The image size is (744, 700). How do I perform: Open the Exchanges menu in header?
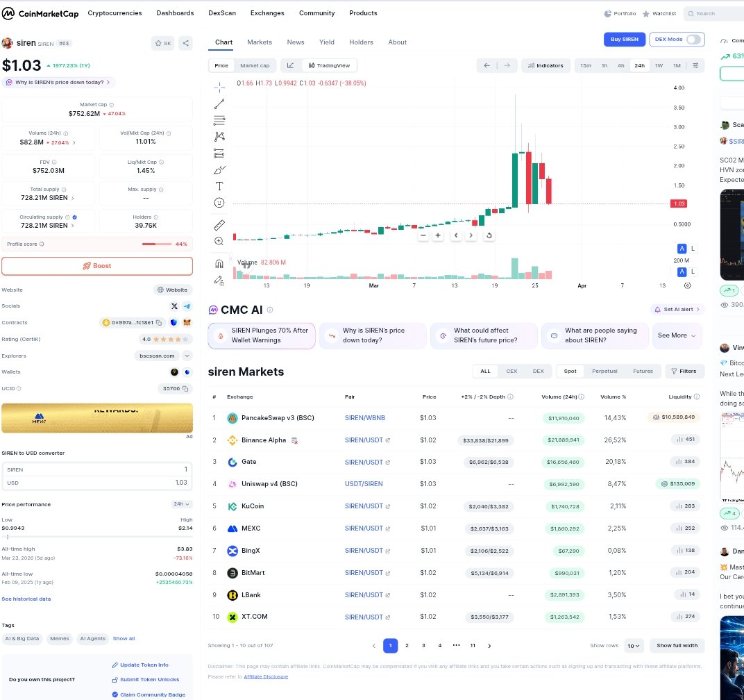pyautogui.click(x=267, y=13)
